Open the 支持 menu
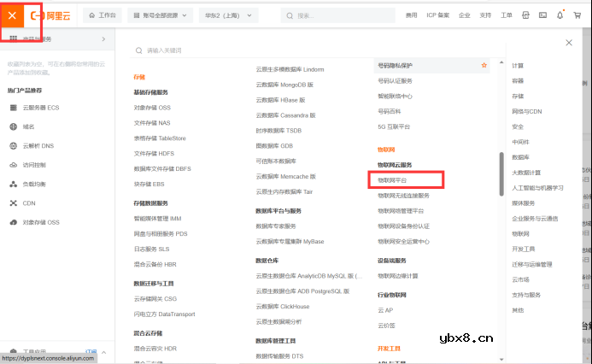The width and height of the screenshot is (592, 364). click(485, 15)
